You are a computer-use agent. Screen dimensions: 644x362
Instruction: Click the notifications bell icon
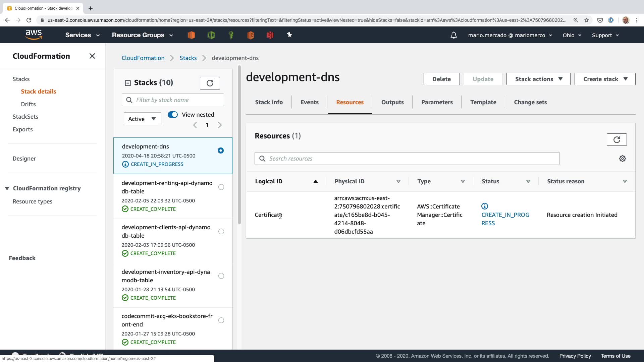click(453, 35)
